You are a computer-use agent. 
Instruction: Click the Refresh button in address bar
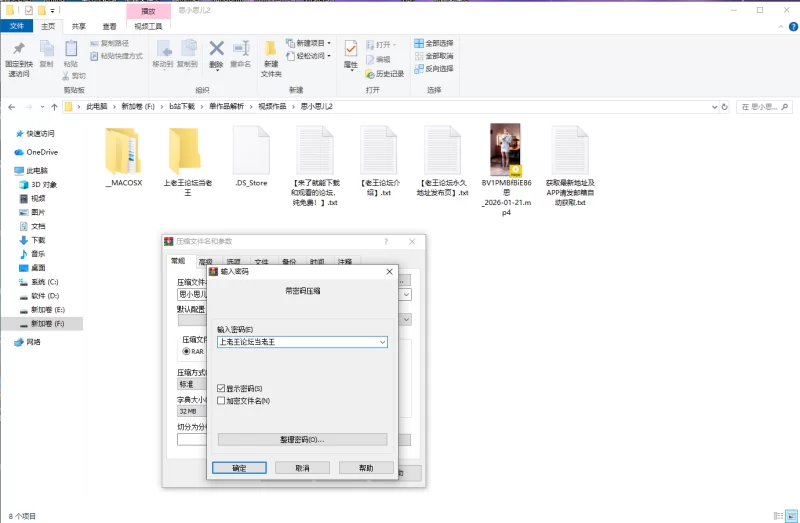[x=724, y=107]
